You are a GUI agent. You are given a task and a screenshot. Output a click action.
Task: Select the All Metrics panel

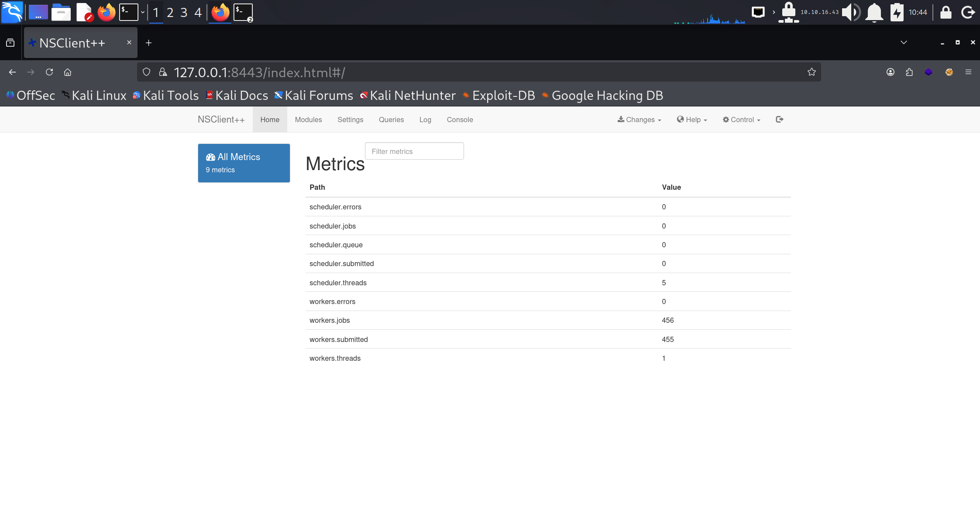(x=244, y=163)
